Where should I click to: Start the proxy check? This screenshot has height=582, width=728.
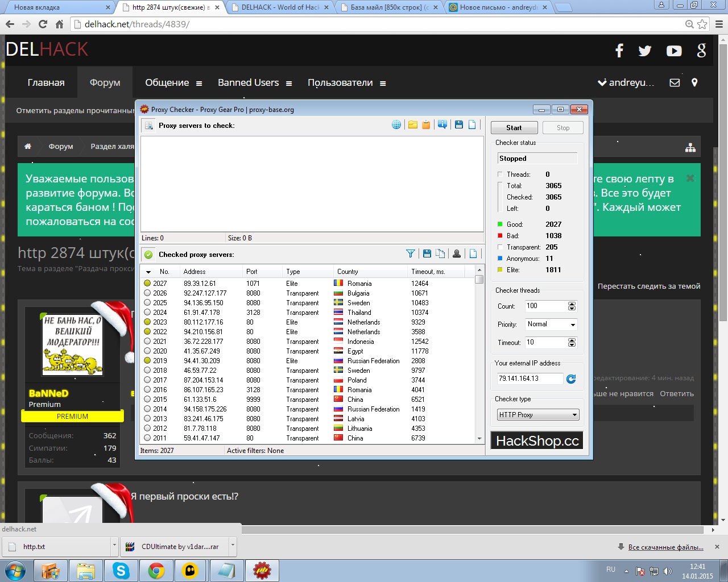[514, 128]
